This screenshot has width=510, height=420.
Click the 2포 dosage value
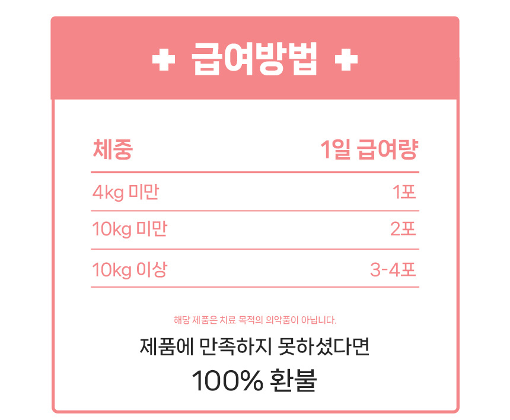404,229
